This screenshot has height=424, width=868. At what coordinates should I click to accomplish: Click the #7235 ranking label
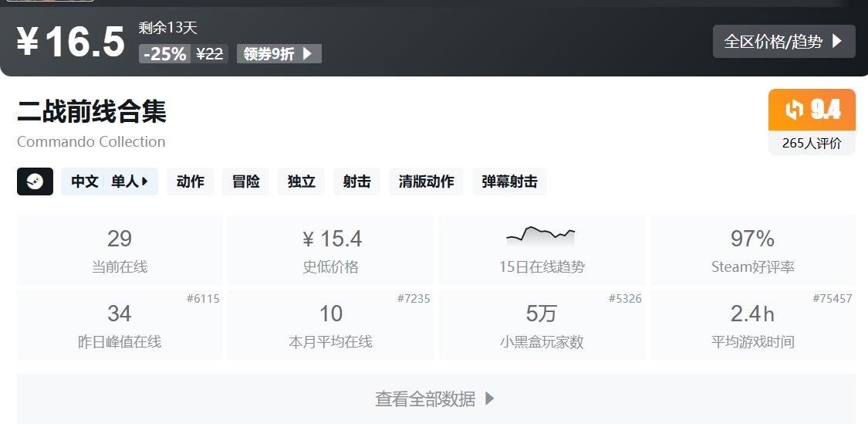[414, 299]
